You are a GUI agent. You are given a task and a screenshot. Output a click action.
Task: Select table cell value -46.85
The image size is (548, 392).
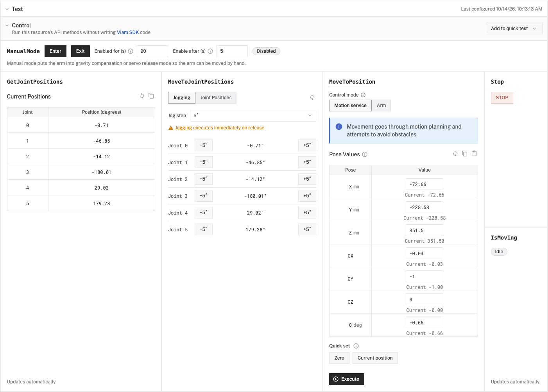[102, 141]
